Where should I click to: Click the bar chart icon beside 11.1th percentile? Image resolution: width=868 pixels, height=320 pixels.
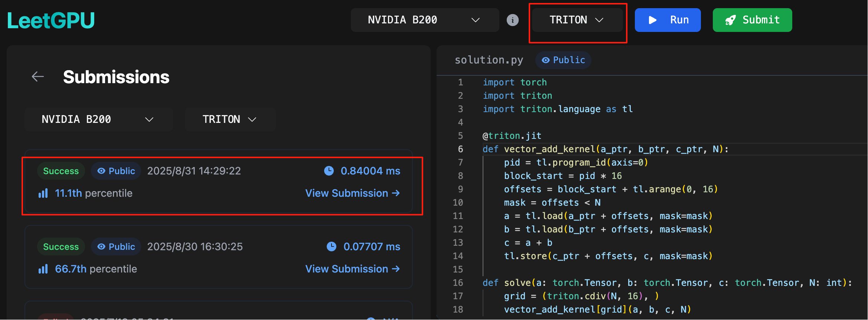pos(43,193)
